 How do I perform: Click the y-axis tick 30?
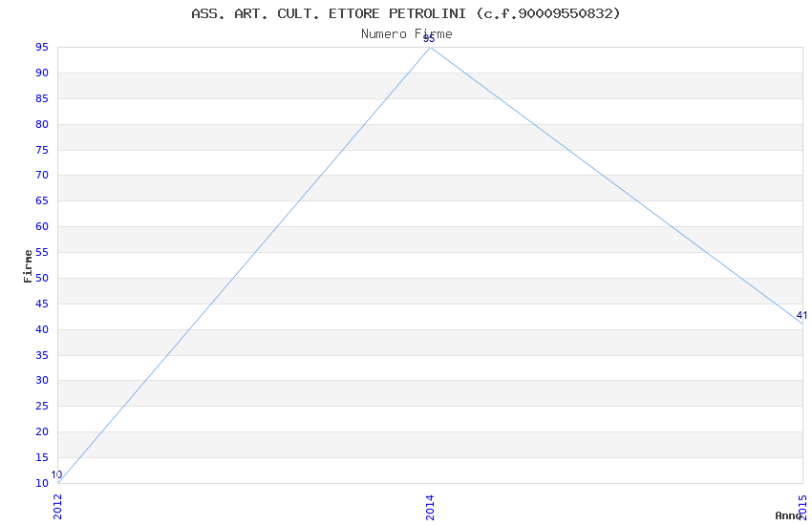click(42, 380)
